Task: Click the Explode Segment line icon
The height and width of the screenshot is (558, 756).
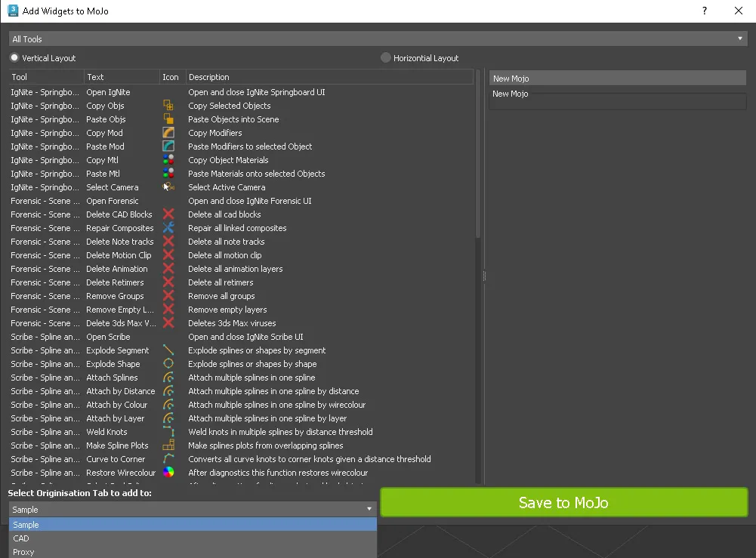Action: tap(168, 350)
